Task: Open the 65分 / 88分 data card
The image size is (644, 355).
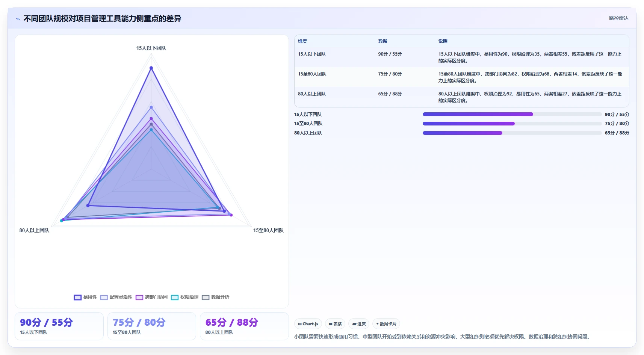Action: [x=244, y=326]
